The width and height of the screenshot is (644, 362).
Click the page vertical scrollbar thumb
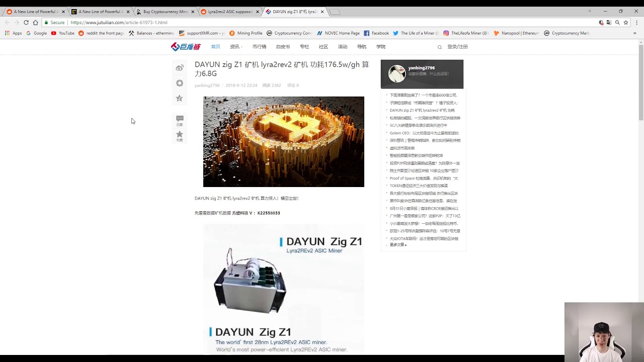click(640, 83)
